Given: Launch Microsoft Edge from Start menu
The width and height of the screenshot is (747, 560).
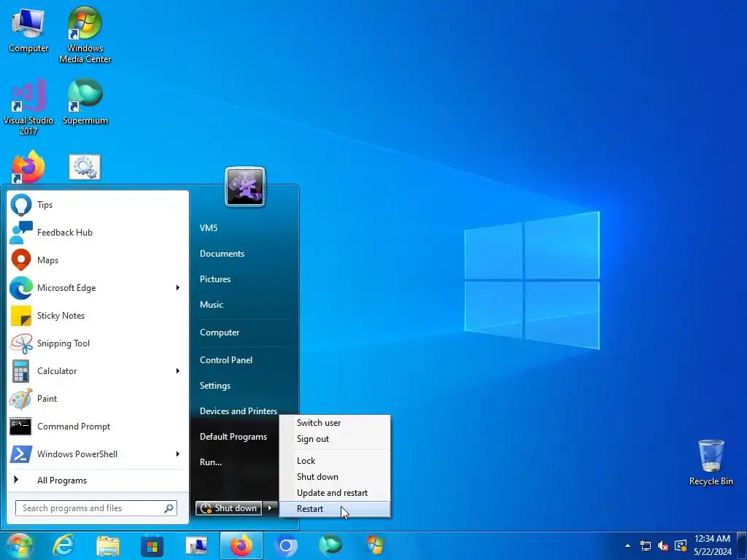Looking at the screenshot, I should click(x=90, y=287).
